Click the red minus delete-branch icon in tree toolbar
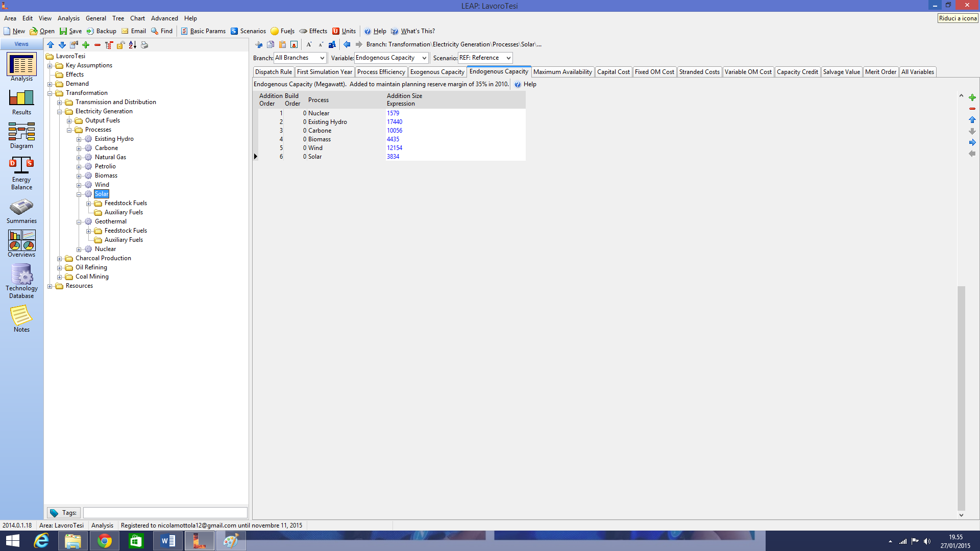This screenshot has height=551, width=980. click(x=97, y=45)
